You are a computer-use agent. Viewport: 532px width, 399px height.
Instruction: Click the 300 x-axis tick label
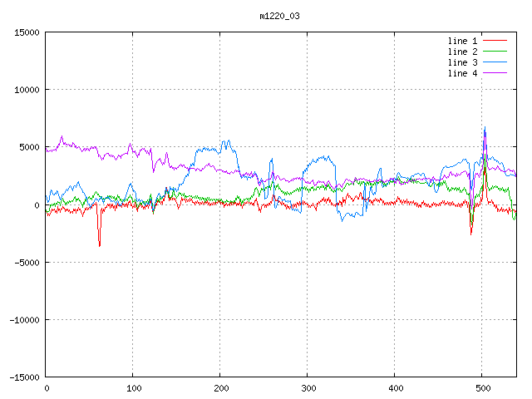tap(308, 387)
